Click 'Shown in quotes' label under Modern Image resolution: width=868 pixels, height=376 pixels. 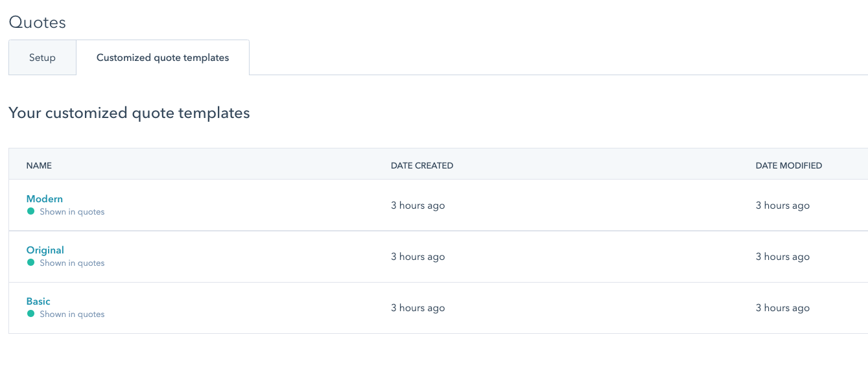72,212
